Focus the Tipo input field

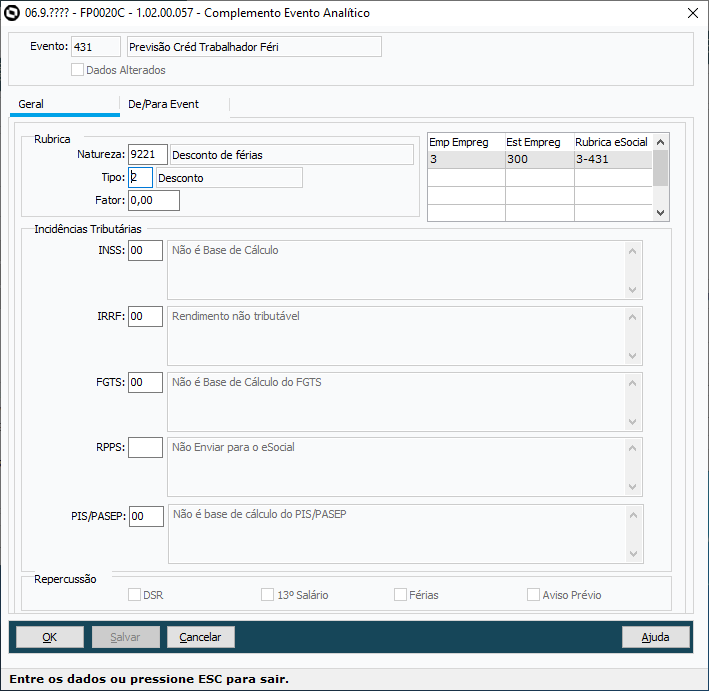(x=140, y=177)
